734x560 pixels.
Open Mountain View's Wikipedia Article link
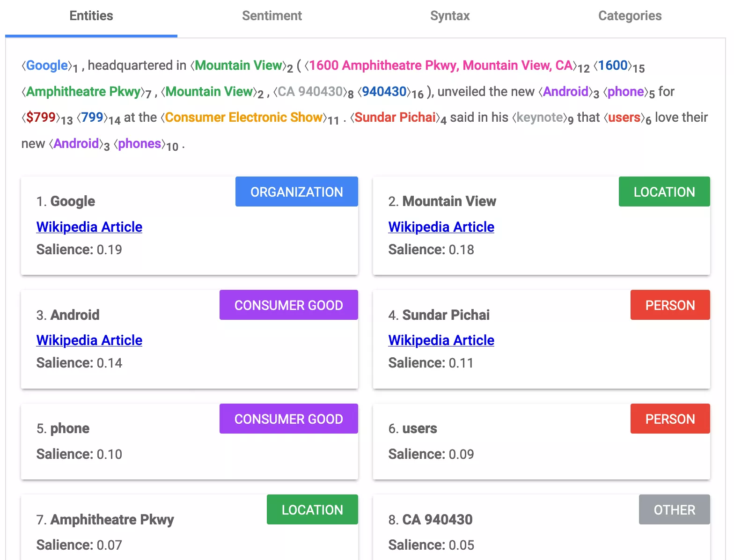pos(441,227)
